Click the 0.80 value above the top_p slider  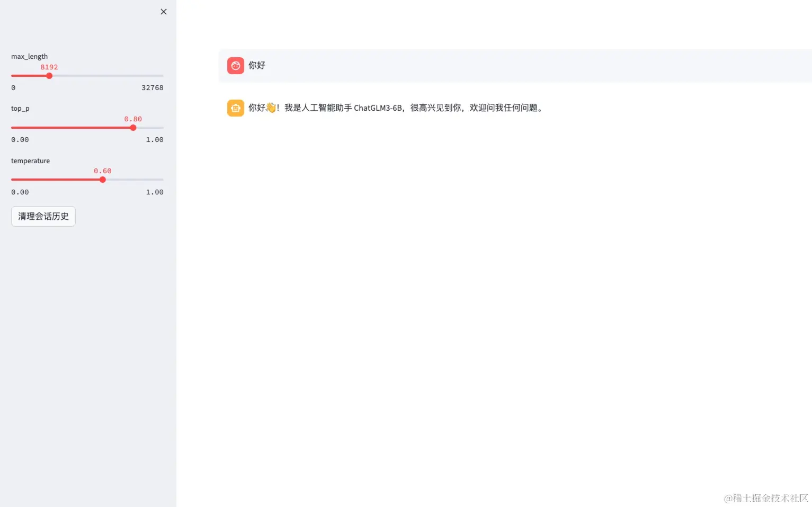[x=133, y=119]
